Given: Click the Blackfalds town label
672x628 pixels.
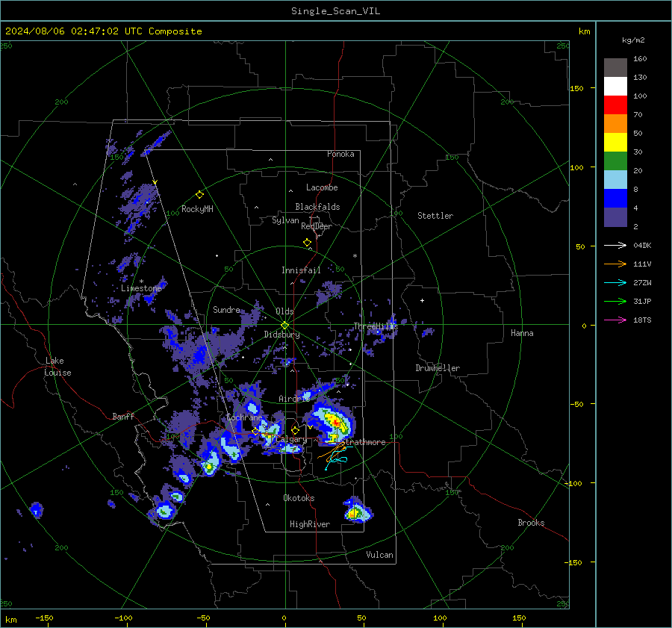Looking at the screenshot, I should pos(317,207).
